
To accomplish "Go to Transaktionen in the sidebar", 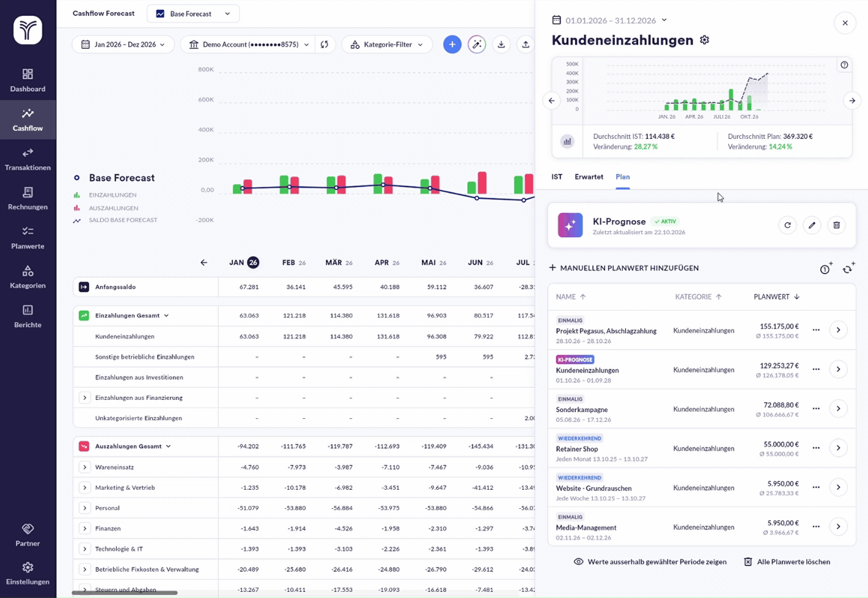I will 28,160.
